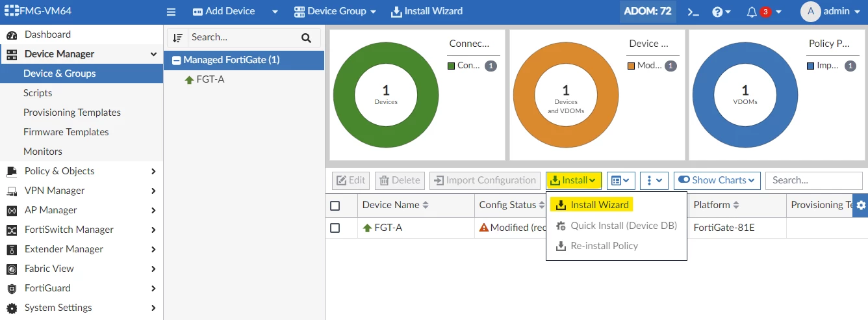868x320 pixels.
Task: Click Install Wizard in top header
Action: click(x=427, y=11)
